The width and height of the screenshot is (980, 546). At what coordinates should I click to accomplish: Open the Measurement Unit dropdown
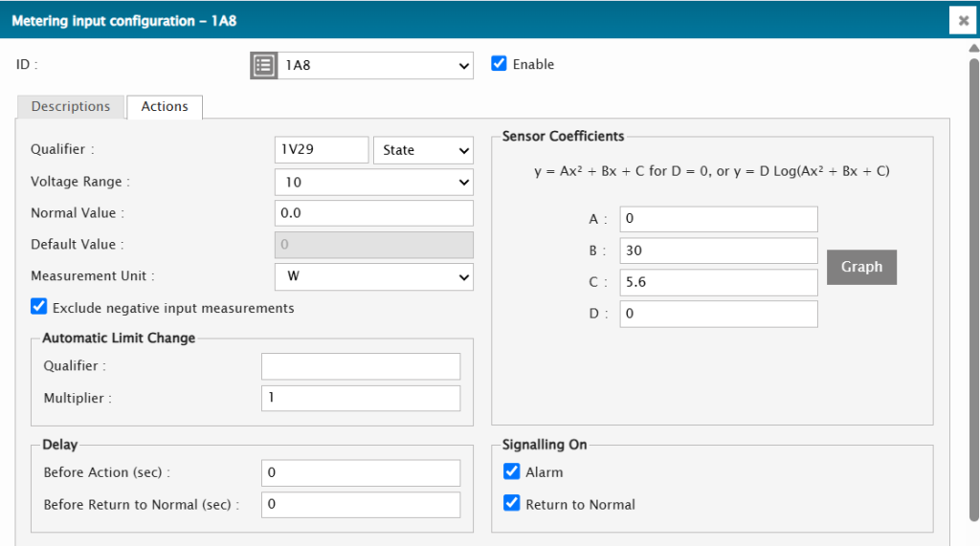(373, 276)
